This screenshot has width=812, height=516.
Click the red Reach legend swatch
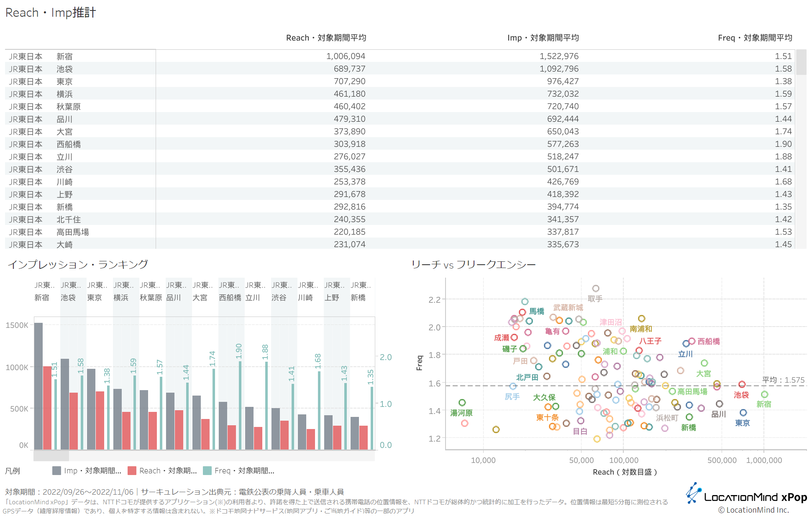132,470
